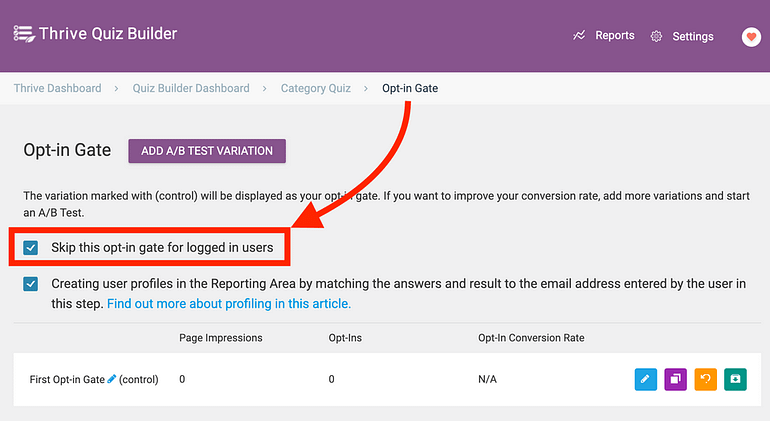770x421 pixels.
Task: Click the blue edit variation icon
Action: (646, 379)
